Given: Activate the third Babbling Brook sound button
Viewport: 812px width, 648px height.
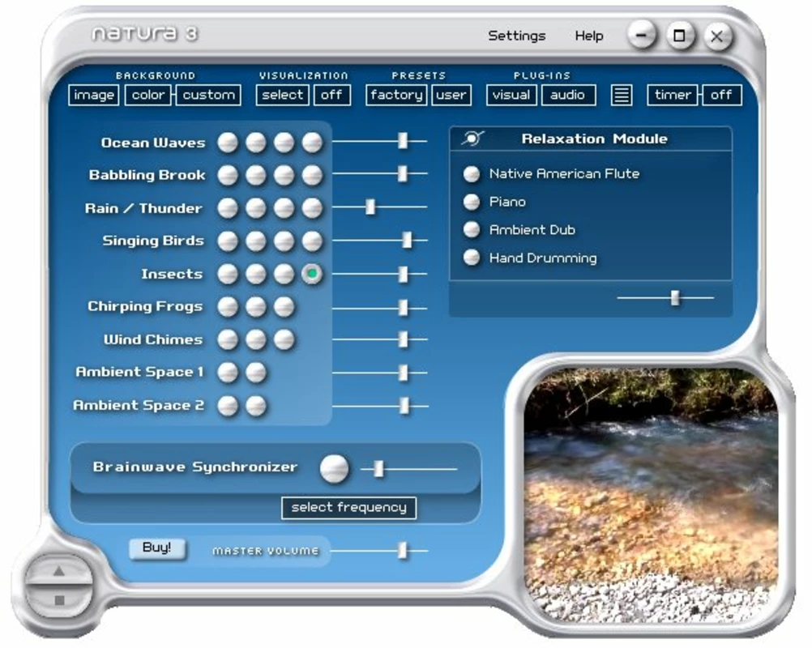Looking at the screenshot, I should coord(284,175).
